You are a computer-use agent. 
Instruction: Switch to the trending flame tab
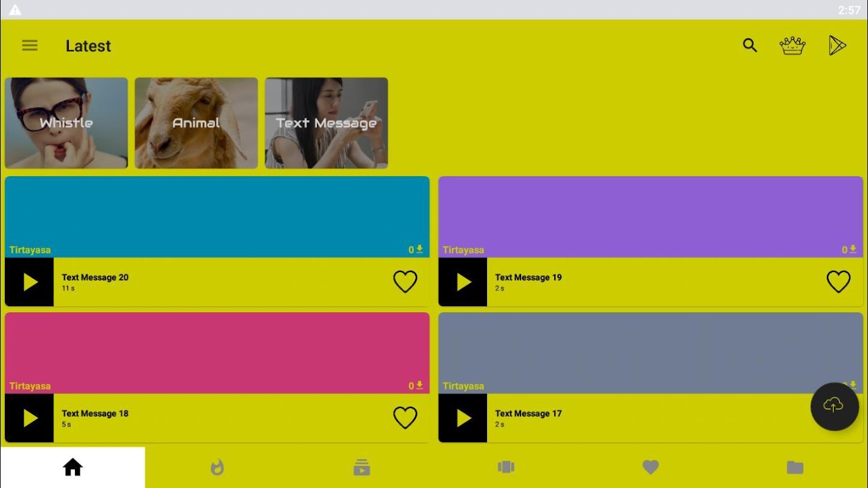[x=217, y=468]
